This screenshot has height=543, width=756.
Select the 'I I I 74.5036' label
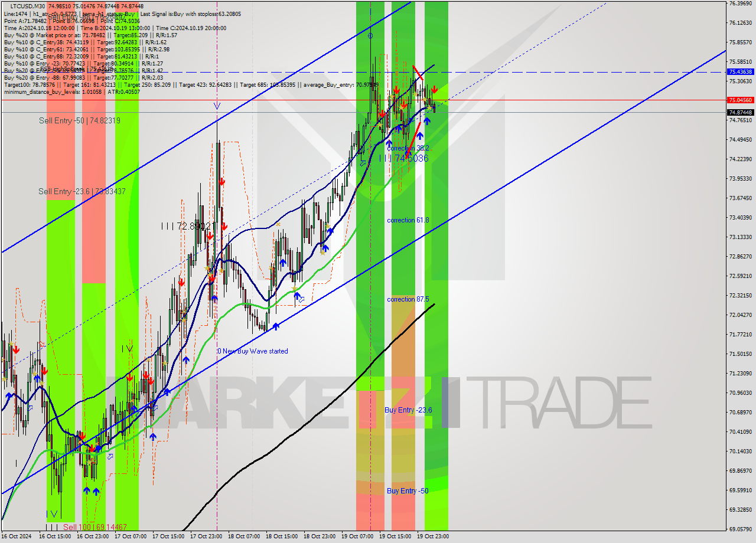click(x=404, y=158)
